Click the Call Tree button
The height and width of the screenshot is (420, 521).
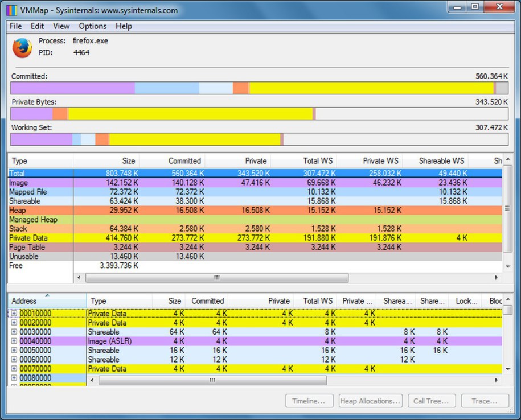click(432, 401)
